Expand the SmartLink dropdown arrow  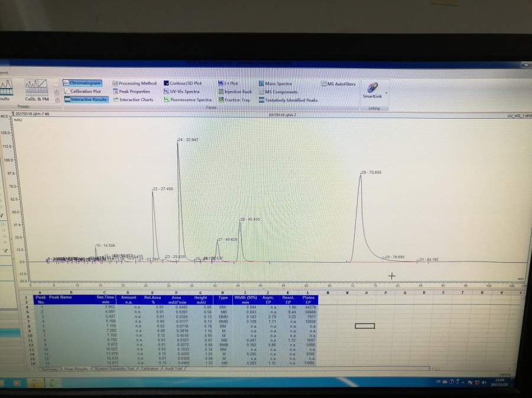point(386,93)
